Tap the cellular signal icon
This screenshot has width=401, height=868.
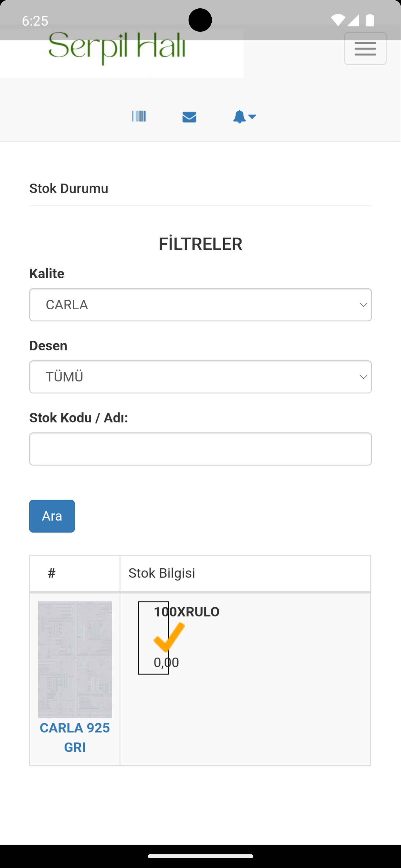pyautogui.click(x=353, y=20)
